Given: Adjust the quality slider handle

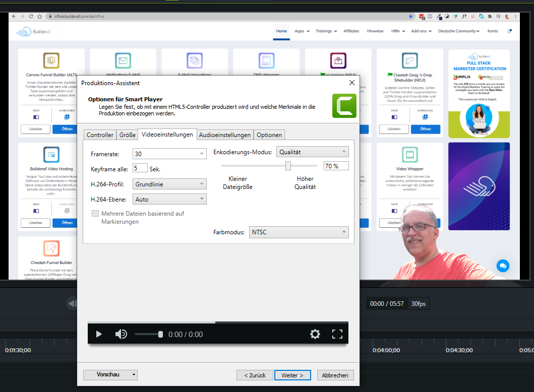Looking at the screenshot, I should (x=288, y=166).
